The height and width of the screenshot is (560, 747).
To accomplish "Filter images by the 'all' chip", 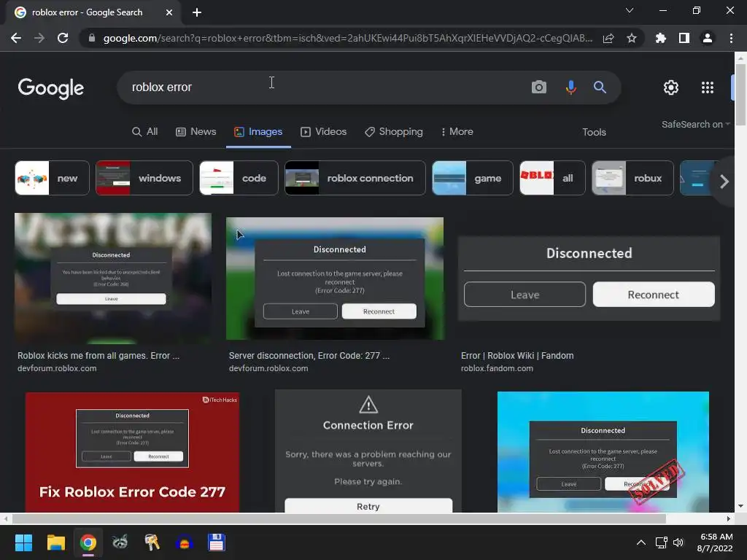I will 552,178.
